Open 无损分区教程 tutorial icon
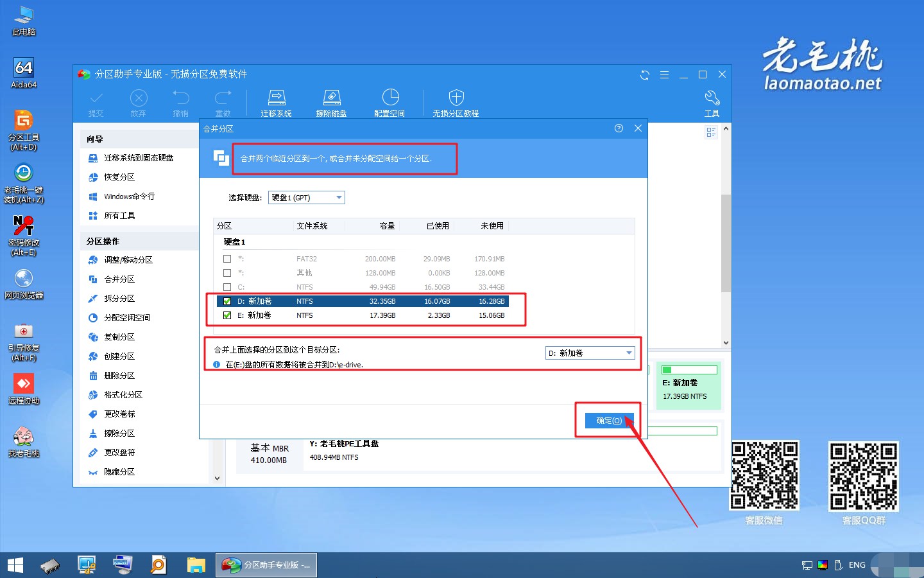The height and width of the screenshot is (578, 924). (x=456, y=103)
